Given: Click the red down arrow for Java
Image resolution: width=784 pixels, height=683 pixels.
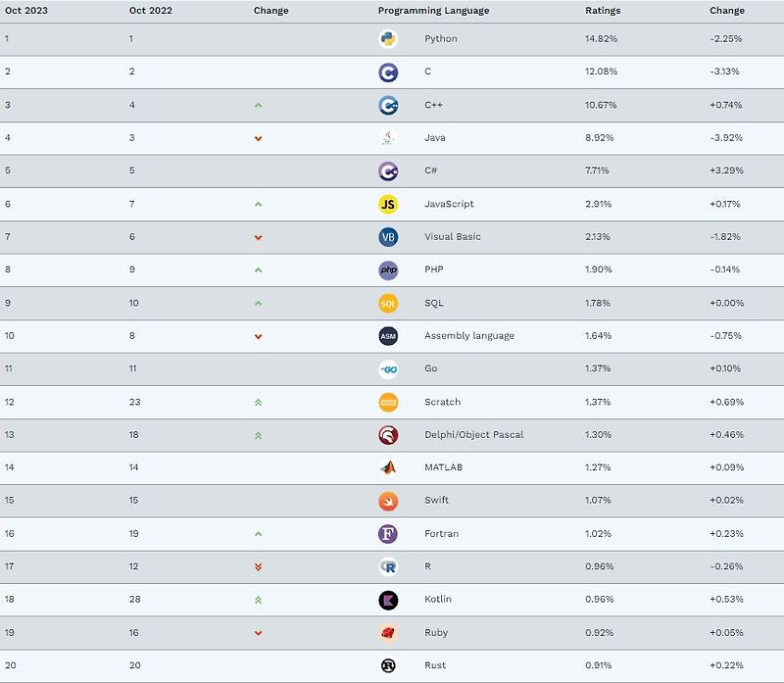Looking at the screenshot, I should (258, 138).
